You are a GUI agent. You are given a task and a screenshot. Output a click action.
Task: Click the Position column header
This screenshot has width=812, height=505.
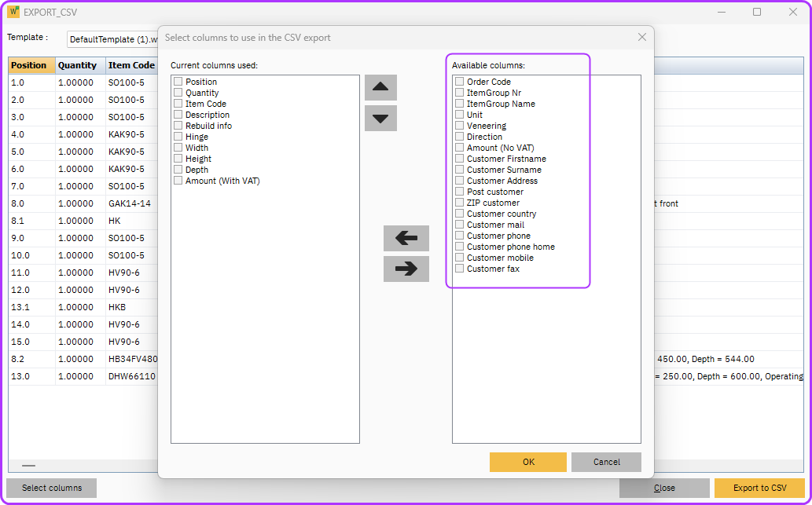31,65
